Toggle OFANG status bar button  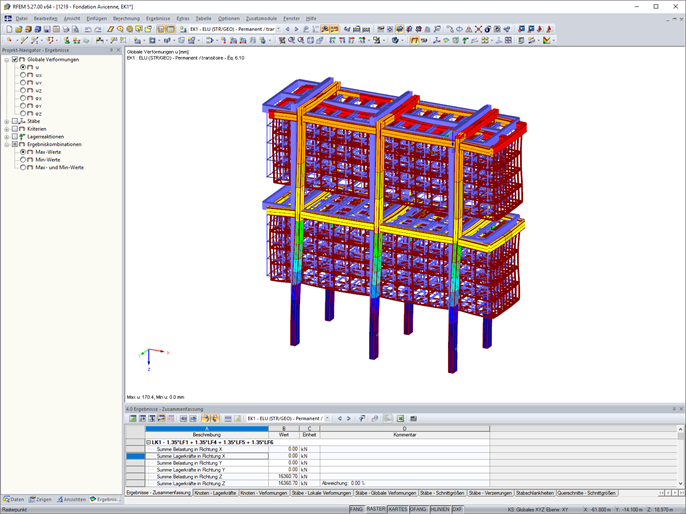coord(418,510)
